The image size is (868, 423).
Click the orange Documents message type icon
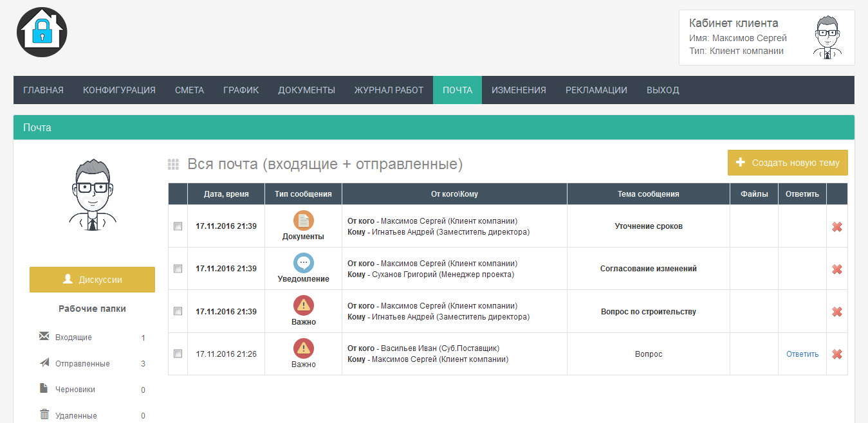click(x=303, y=221)
